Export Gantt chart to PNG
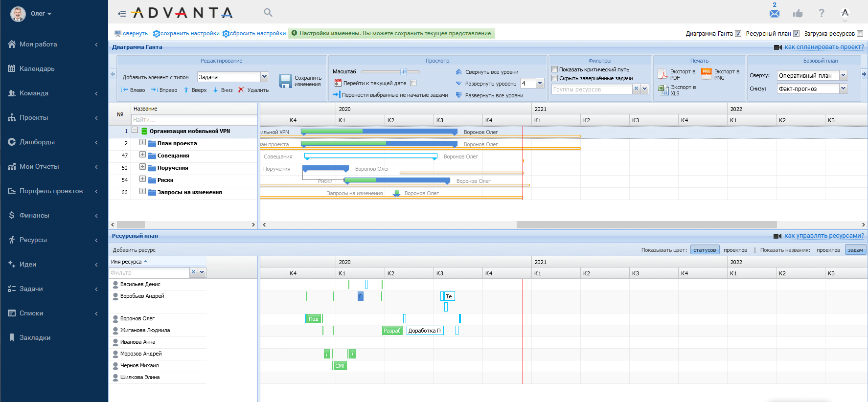Viewport: 868px width, 402px height. pyautogui.click(x=707, y=74)
